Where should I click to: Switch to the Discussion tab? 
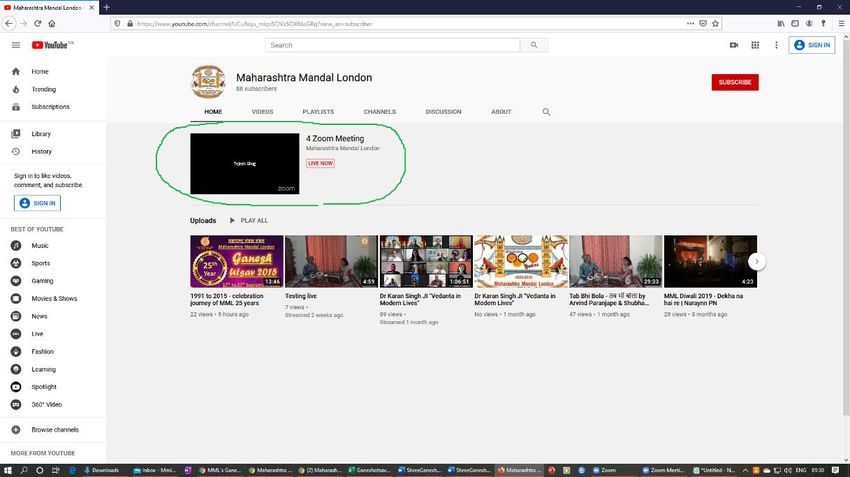443,112
